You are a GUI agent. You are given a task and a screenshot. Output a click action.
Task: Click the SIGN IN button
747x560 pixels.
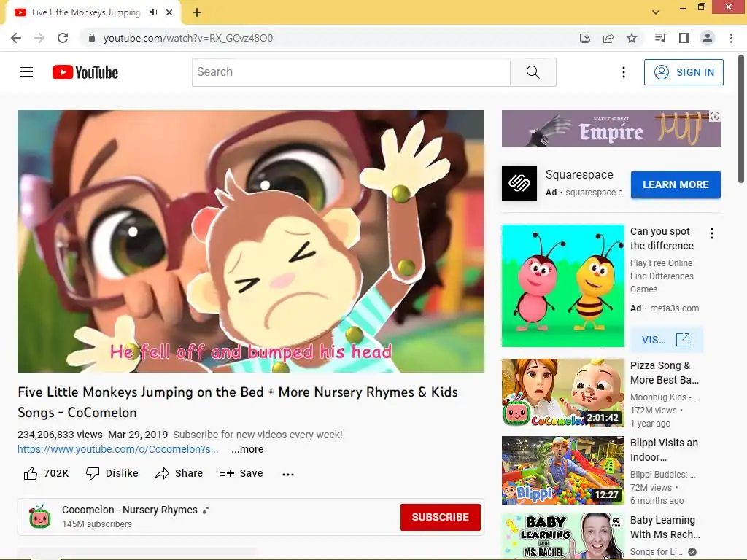point(684,72)
